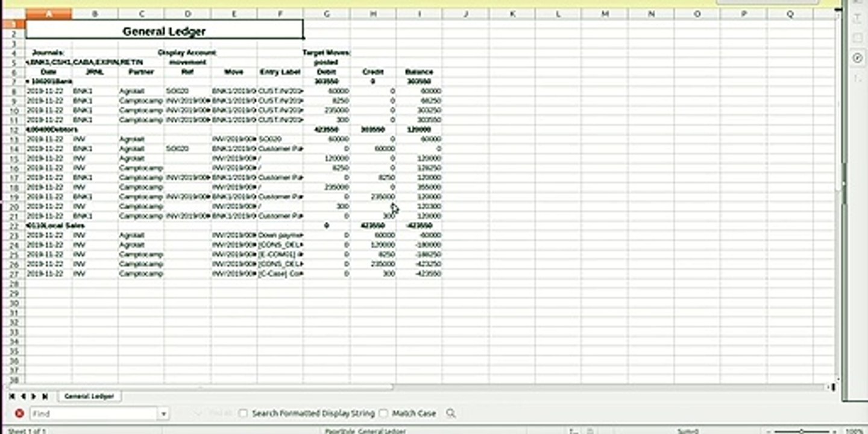Click the Display Account label cell
Viewport: 868px width, 434px height.
(x=187, y=52)
